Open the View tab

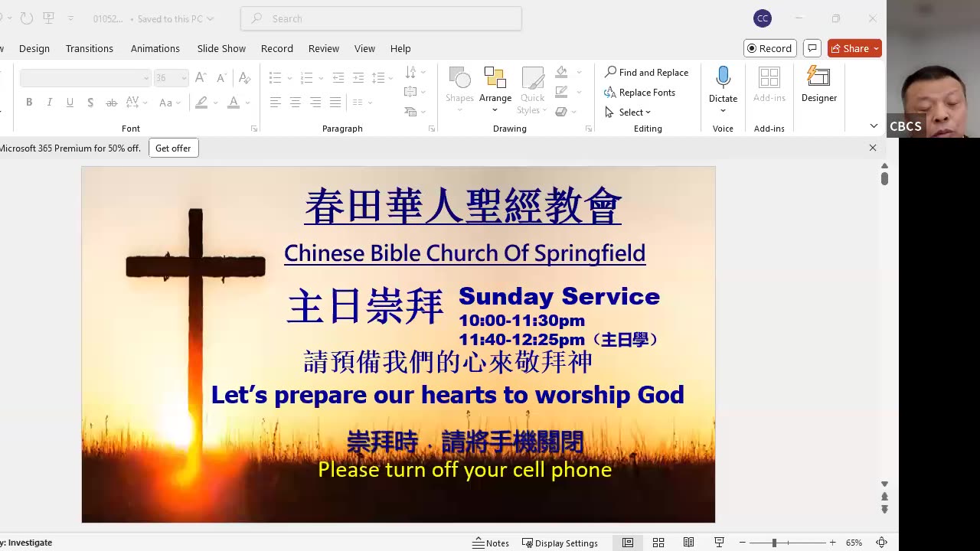[364, 48]
